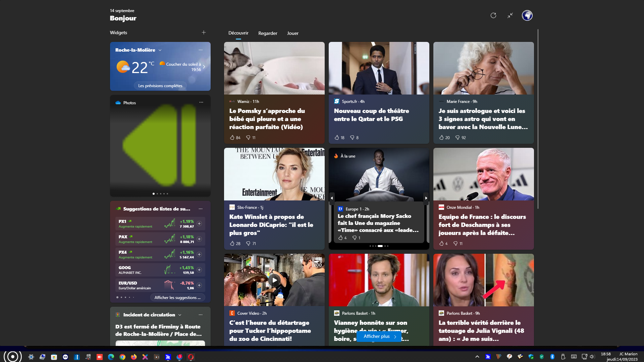Dislike the Kate Winslet article
Viewport: 644px width, 362px height.
pos(248,243)
